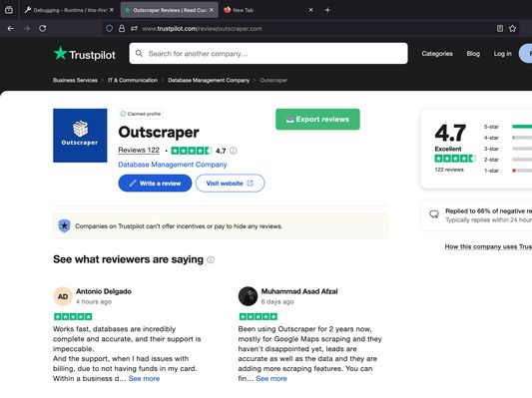Click the info icon next to 4.7 rating
The image size is (532, 398).
coord(234,151)
